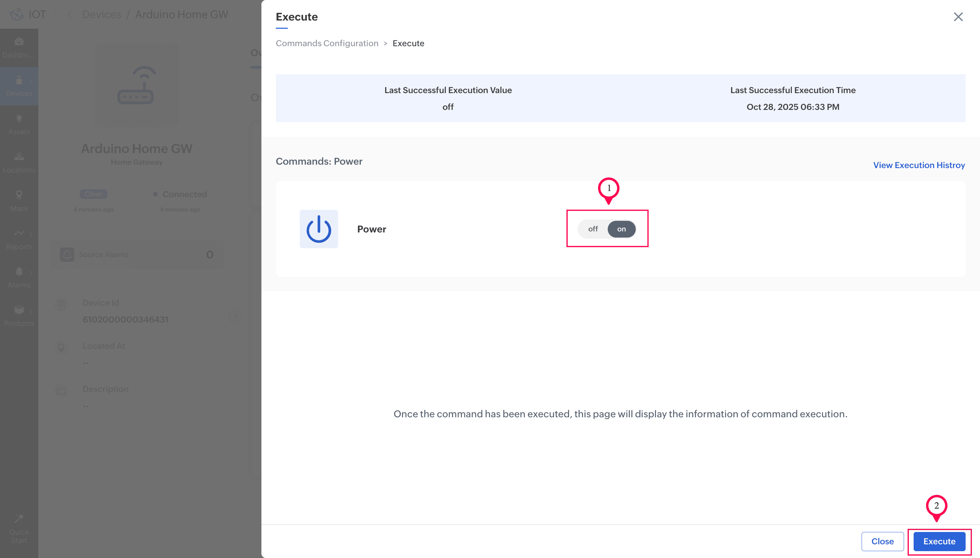Expand the Alarms sidebar submenu
This screenshot has width=980, height=558.
coord(31,272)
